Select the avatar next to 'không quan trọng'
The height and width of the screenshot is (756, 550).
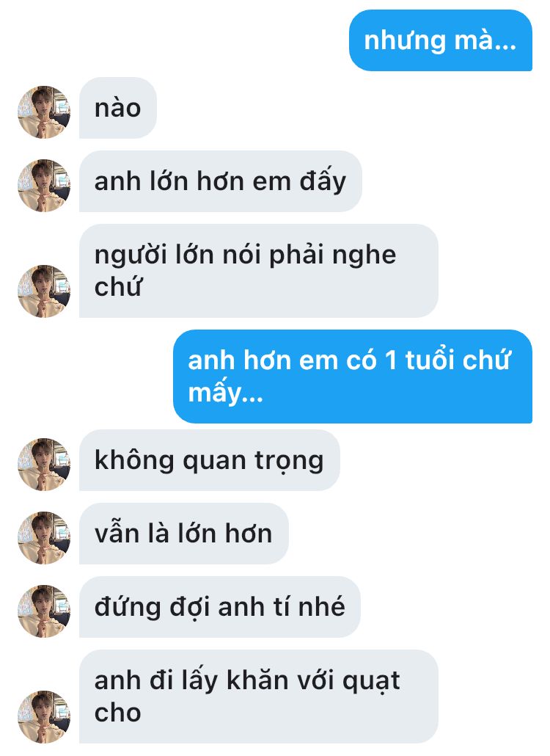(44, 465)
